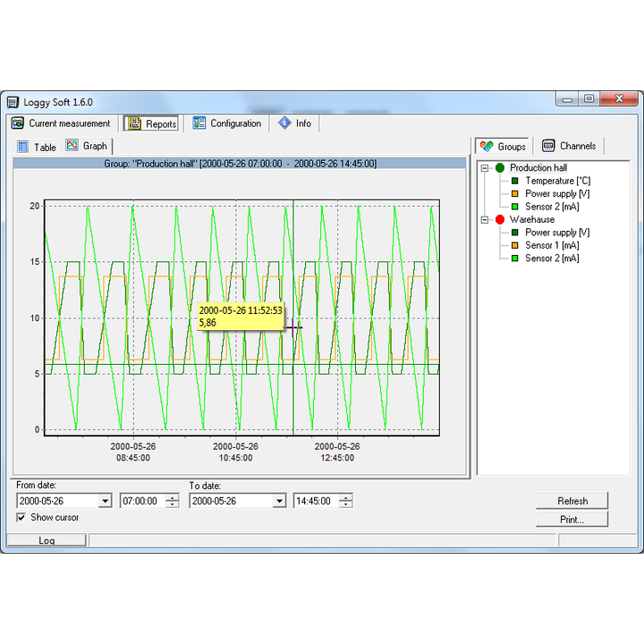Open the Log tab at bottom
Viewport: 644px width, 644px height.
[x=47, y=540]
